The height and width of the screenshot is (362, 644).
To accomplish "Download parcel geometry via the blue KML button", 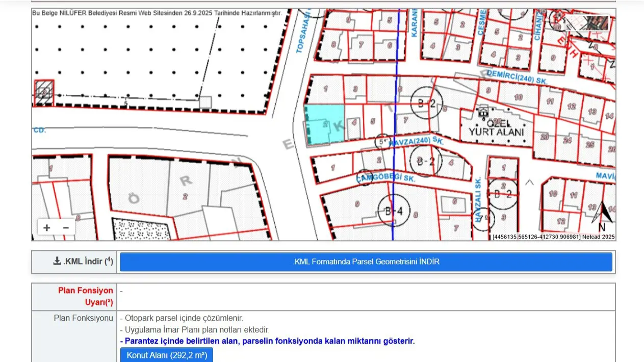I will click(366, 262).
